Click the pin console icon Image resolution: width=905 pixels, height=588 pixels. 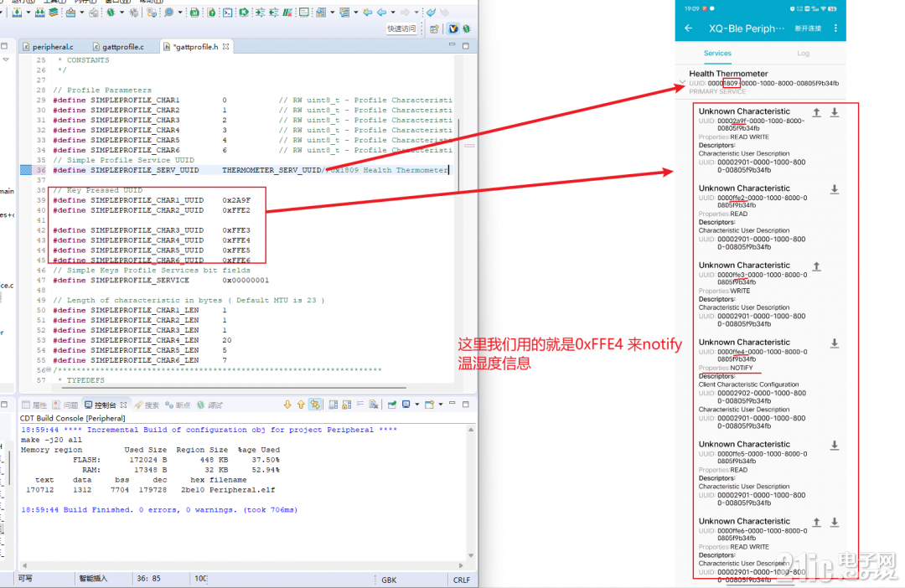click(x=392, y=405)
